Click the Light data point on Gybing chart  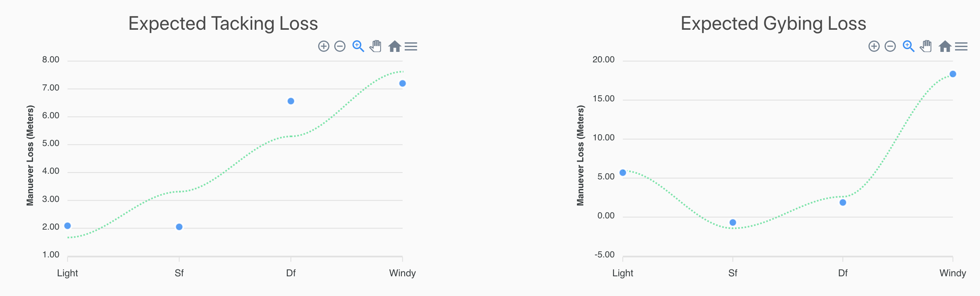[x=623, y=173]
